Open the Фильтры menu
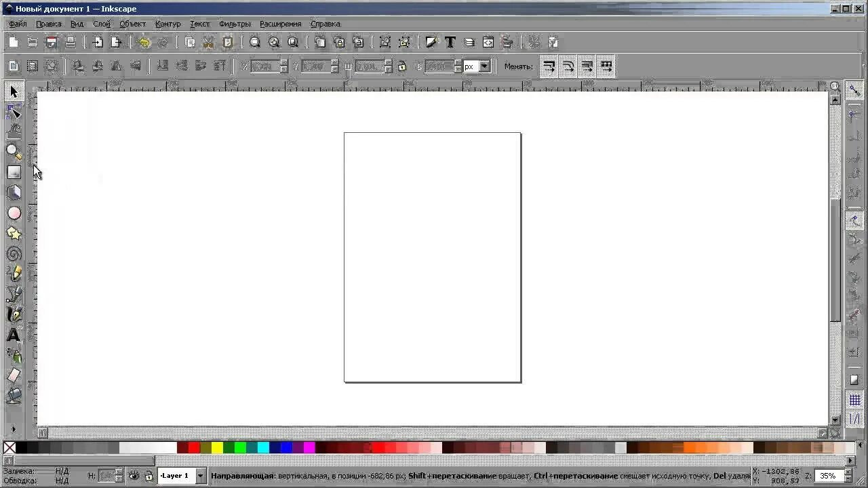Image resolution: width=868 pixels, height=488 pixels. pos(234,23)
